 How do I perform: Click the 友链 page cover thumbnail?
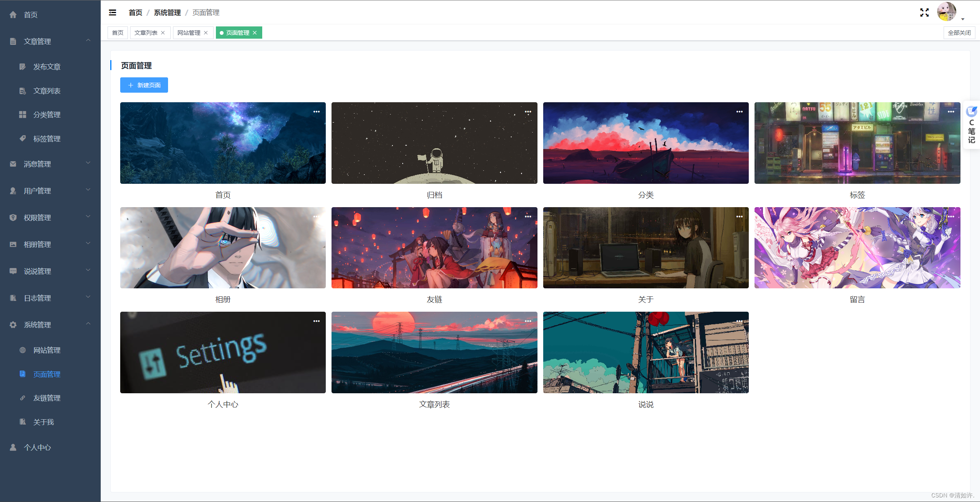(434, 248)
